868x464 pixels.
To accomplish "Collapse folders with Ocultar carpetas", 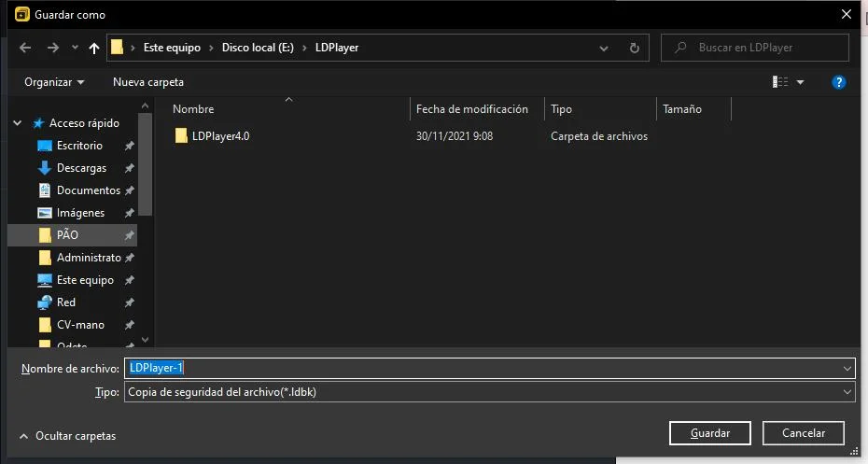I will (x=67, y=436).
